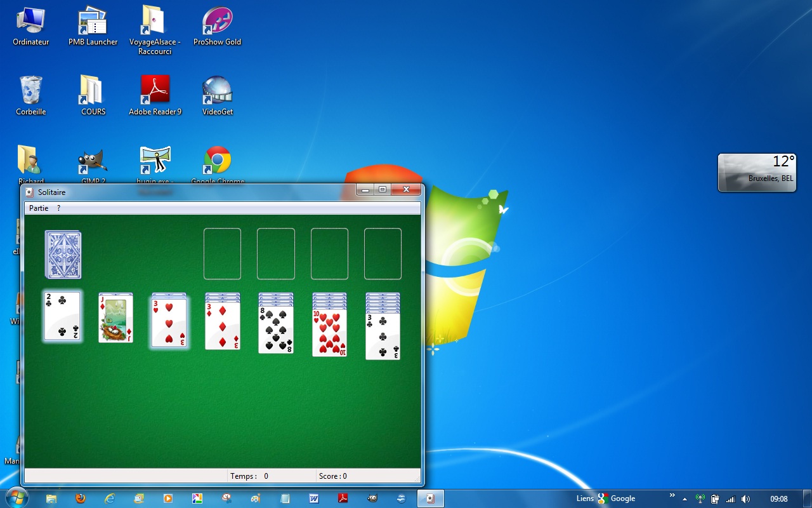Open the Partie menu in Solitaire
812x508 pixels.
tap(39, 208)
